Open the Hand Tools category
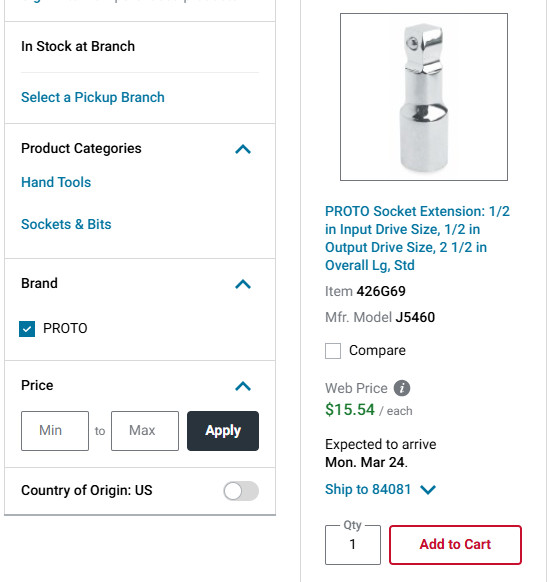 56,182
